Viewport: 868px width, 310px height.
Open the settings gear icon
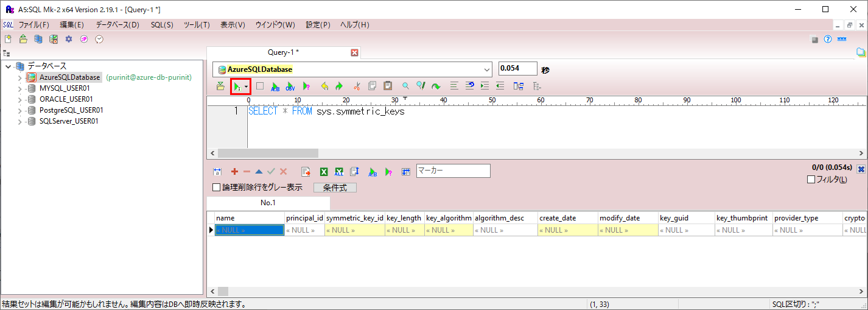(x=69, y=39)
